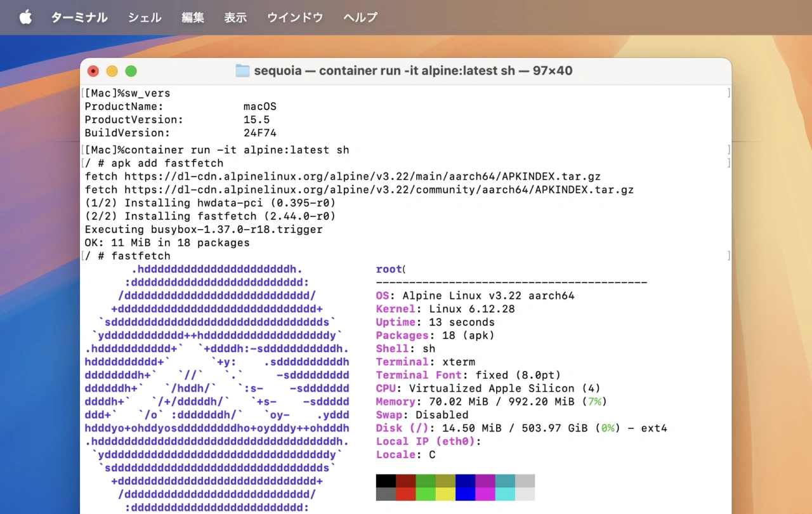Screen dimensions: 812x514
Task: Click the ウインドウ menu
Action: [295, 17]
